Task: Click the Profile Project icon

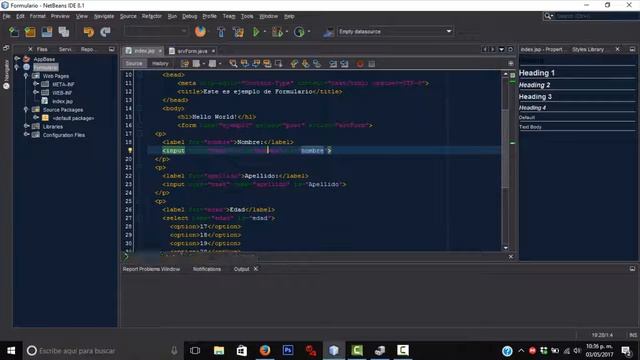Action: tap(299, 31)
